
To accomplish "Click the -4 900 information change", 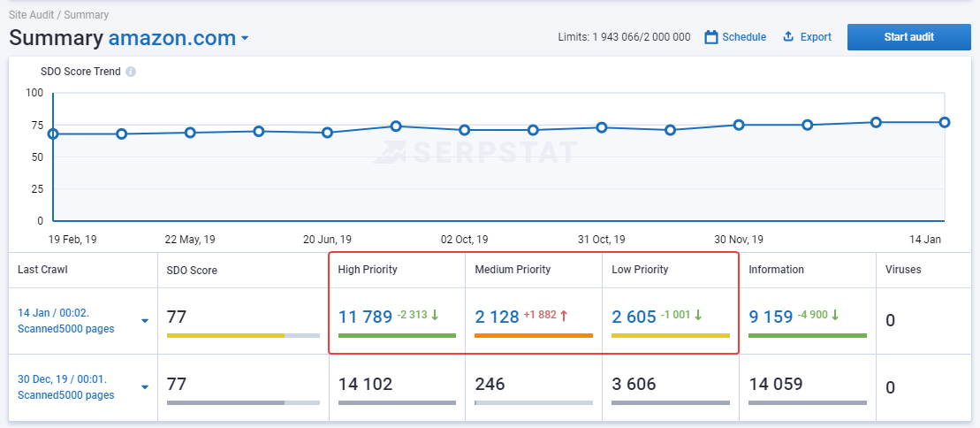I will tap(812, 316).
